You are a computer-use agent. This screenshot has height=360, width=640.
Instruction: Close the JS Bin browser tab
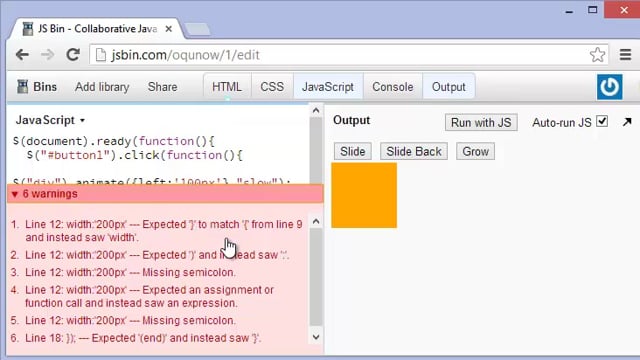click(x=169, y=29)
